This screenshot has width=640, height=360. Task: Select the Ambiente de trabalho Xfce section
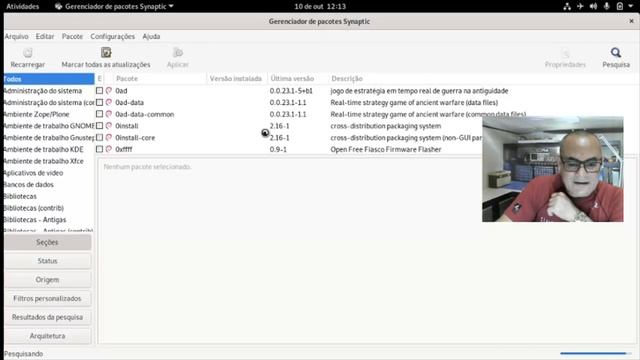pos(49,161)
